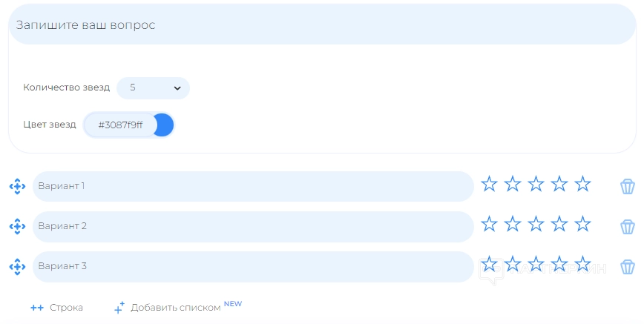Click the first star for Вариант 1
The width and height of the screenshot is (644, 324).
489,184
